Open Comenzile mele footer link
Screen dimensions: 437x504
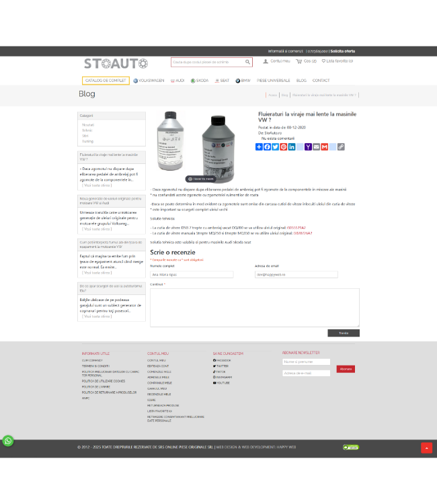159,372
